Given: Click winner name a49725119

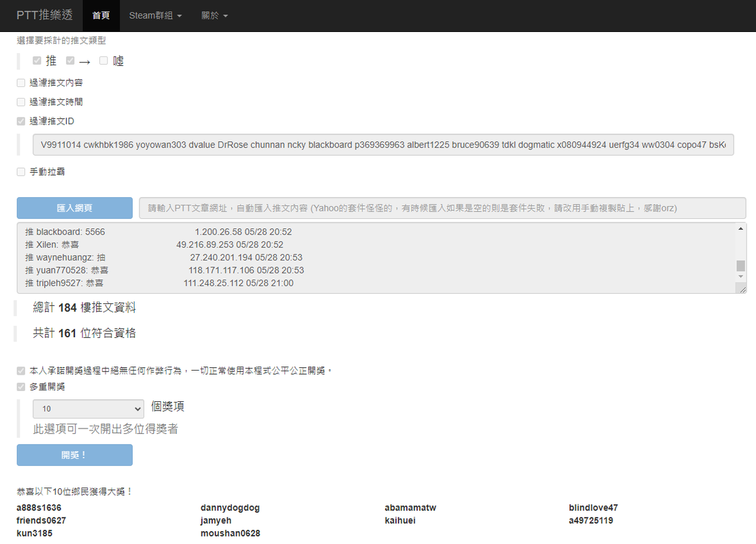Looking at the screenshot, I should tap(591, 520).
